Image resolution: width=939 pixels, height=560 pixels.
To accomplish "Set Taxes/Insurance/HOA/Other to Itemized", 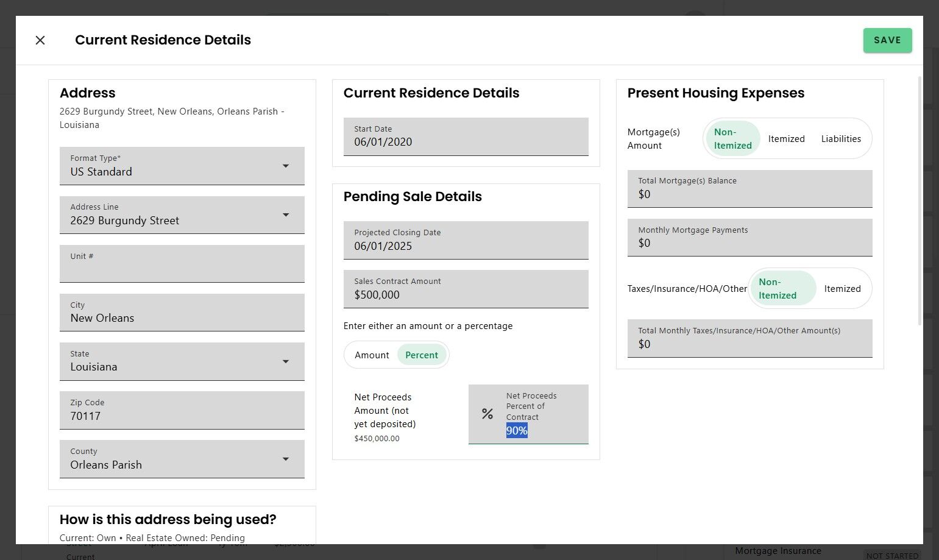I will coord(842,289).
